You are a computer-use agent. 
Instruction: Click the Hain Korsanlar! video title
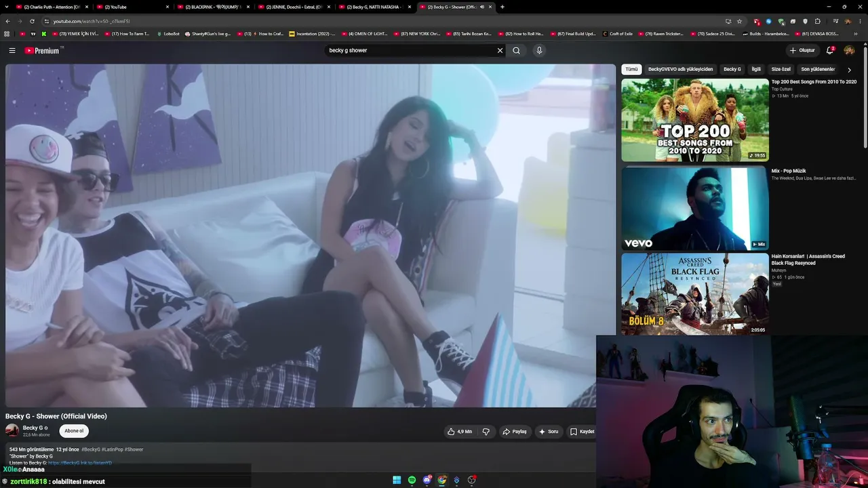click(808, 260)
